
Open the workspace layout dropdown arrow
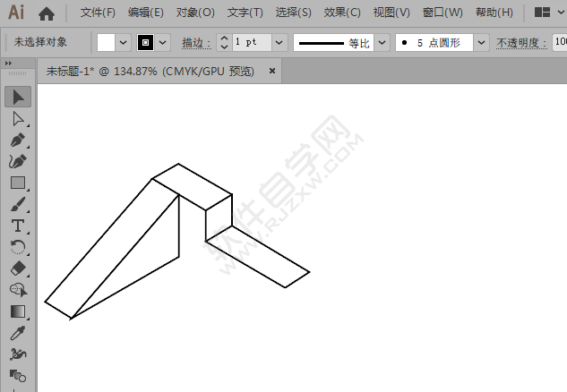tap(561, 13)
